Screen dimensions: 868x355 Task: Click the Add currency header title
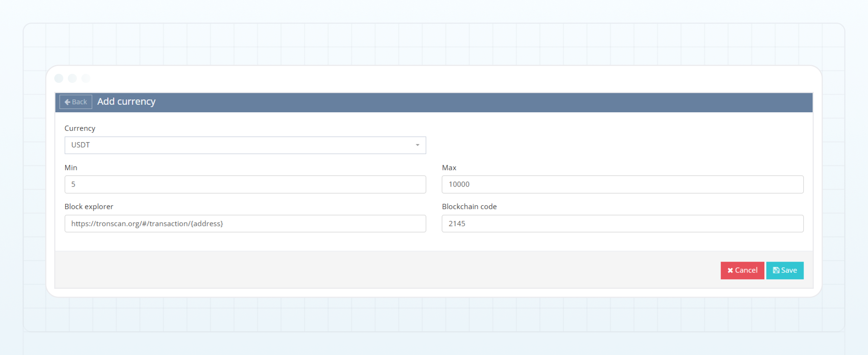[126, 102]
